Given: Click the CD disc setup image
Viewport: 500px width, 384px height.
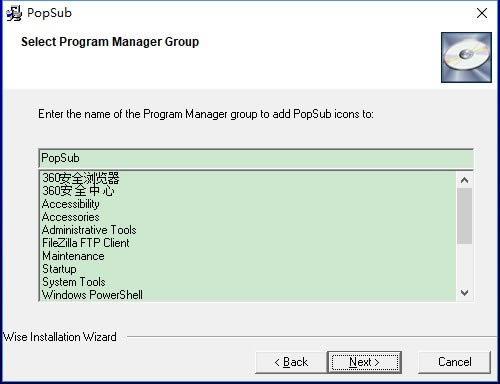Looking at the screenshot, I should [466, 57].
